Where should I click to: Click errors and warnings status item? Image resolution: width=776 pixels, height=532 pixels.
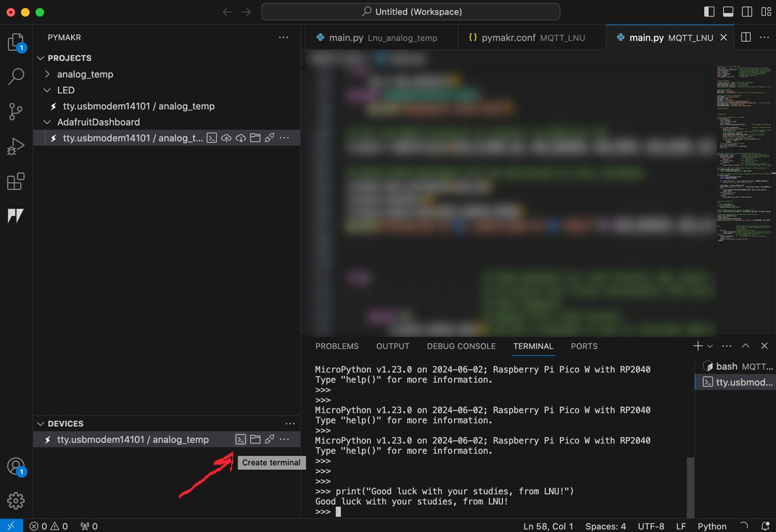(x=49, y=526)
